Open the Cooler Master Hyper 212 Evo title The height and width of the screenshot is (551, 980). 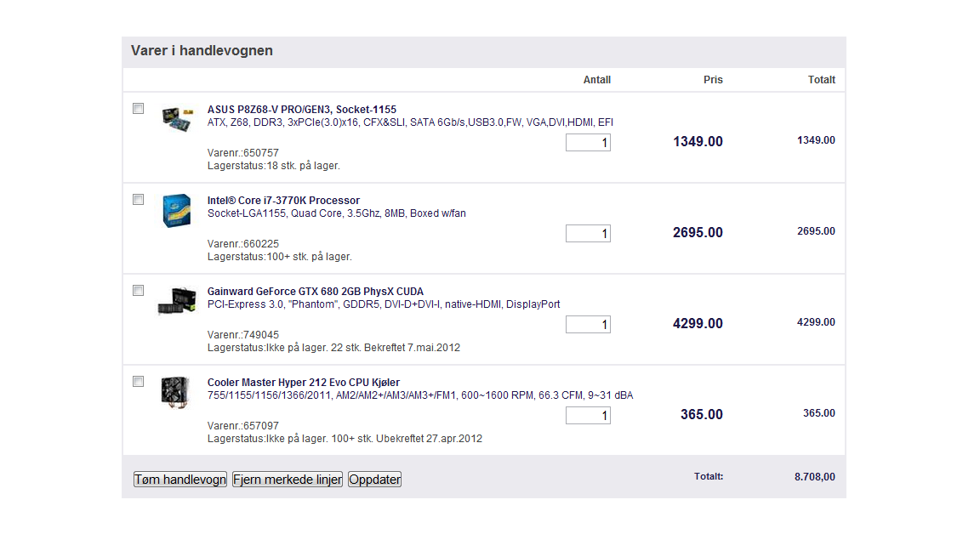[303, 383]
